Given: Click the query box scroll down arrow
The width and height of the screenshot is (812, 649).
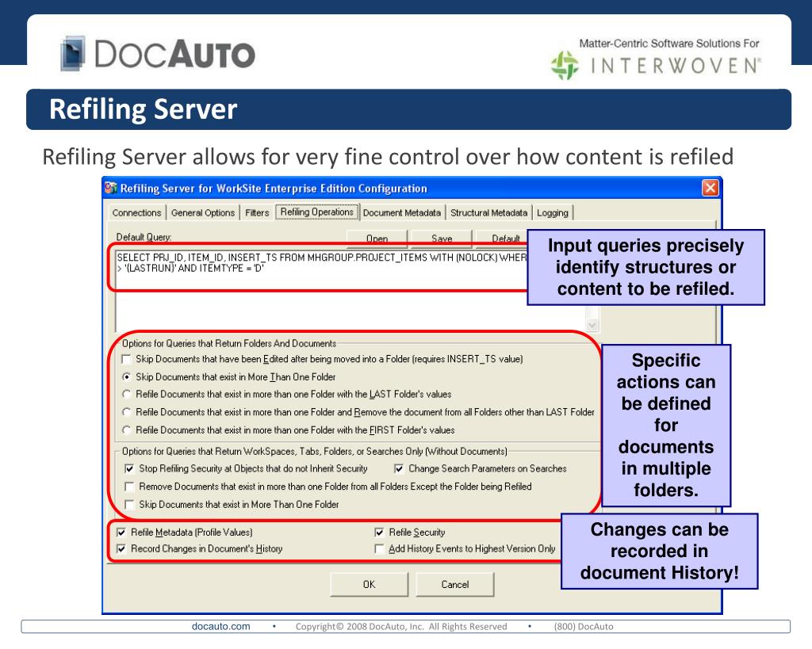Looking at the screenshot, I should point(592,325).
